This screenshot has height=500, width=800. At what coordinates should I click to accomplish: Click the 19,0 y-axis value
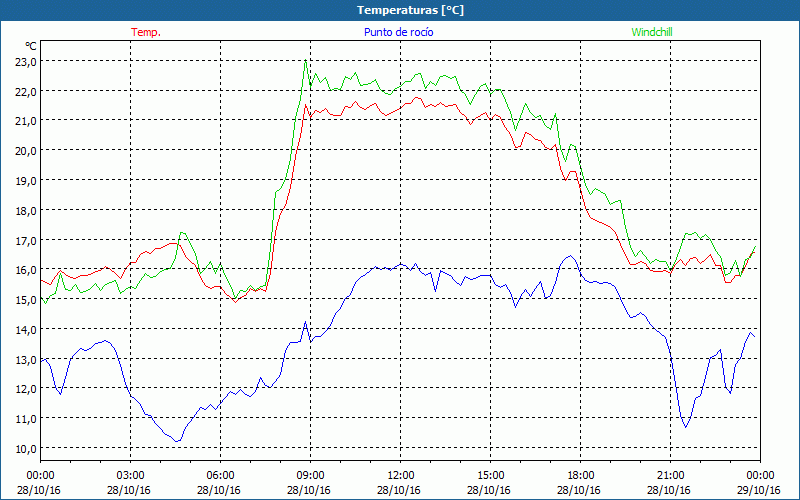25,181
